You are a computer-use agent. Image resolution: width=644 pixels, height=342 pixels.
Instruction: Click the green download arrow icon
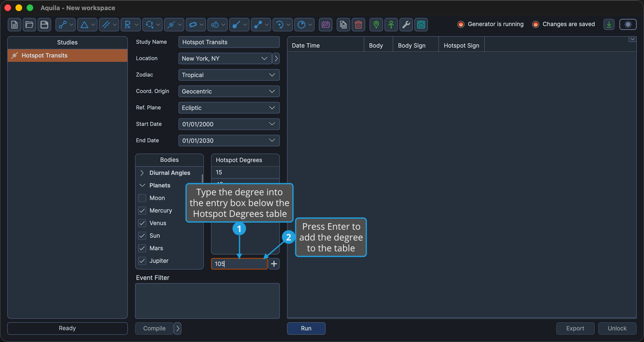(x=609, y=25)
